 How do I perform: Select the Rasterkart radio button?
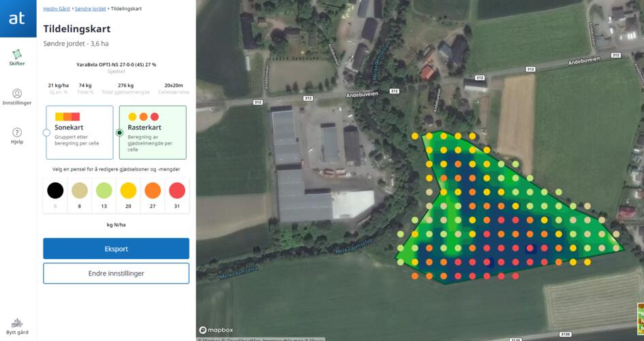(120, 132)
